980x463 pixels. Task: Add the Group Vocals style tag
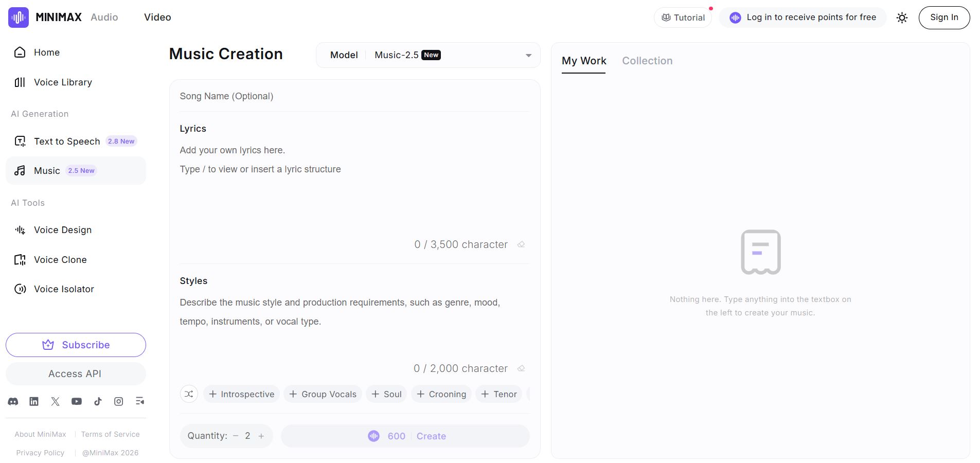click(x=323, y=394)
